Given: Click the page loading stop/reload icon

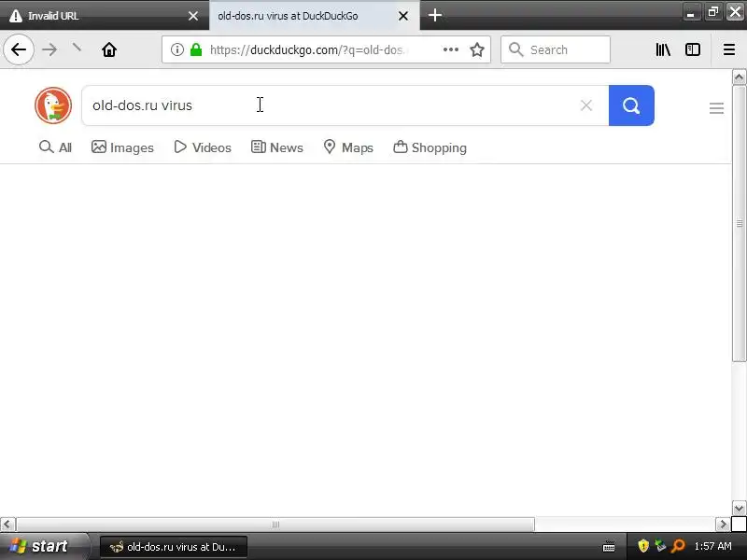Looking at the screenshot, I should coord(77,48).
